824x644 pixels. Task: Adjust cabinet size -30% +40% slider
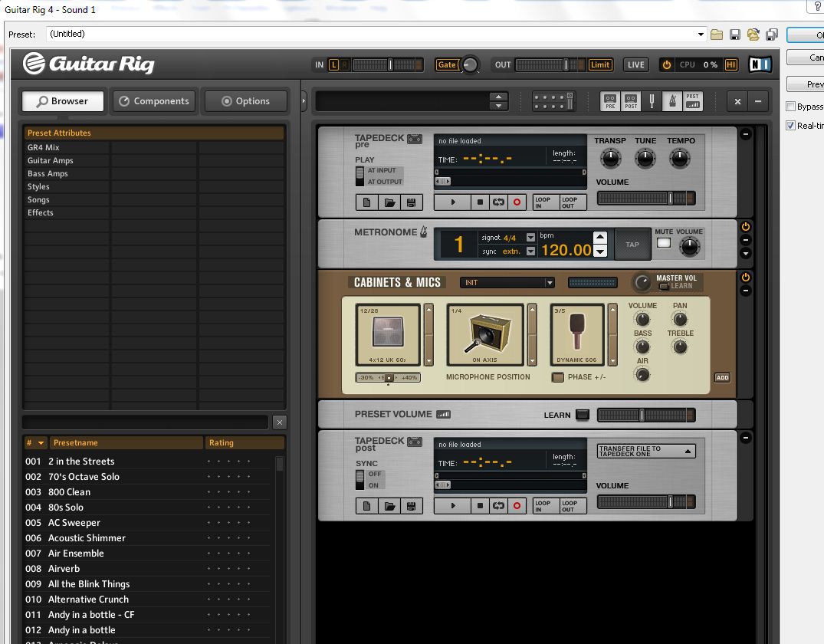point(388,377)
